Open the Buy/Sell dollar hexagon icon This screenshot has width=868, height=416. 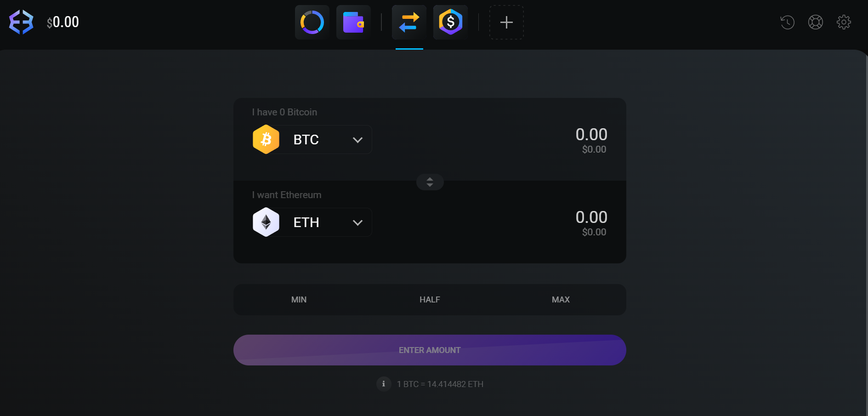click(450, 22)
